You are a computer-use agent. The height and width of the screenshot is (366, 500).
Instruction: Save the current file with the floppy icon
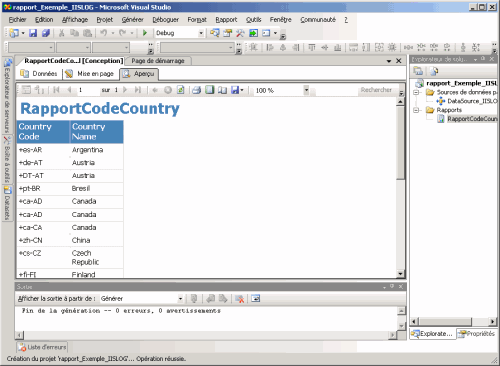coord(33,33)
